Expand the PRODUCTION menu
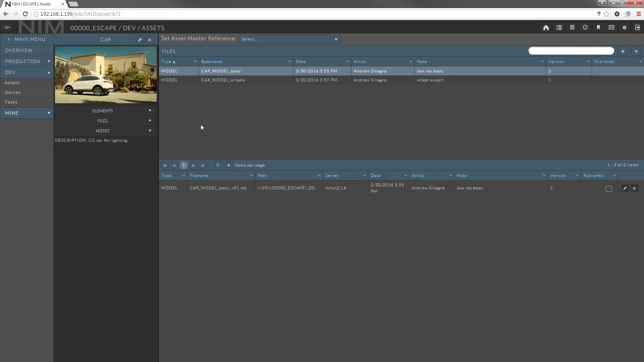This screenshot has width=644, height=362. [x=27, y=61]
